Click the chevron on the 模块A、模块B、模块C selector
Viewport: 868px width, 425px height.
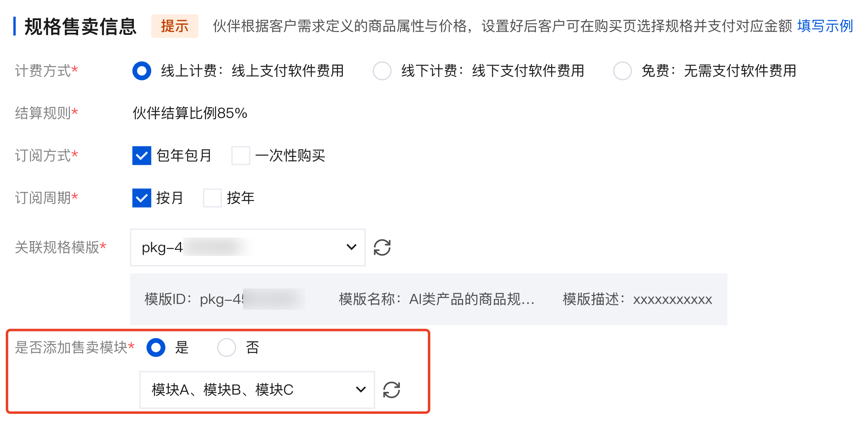click(361, 389)
